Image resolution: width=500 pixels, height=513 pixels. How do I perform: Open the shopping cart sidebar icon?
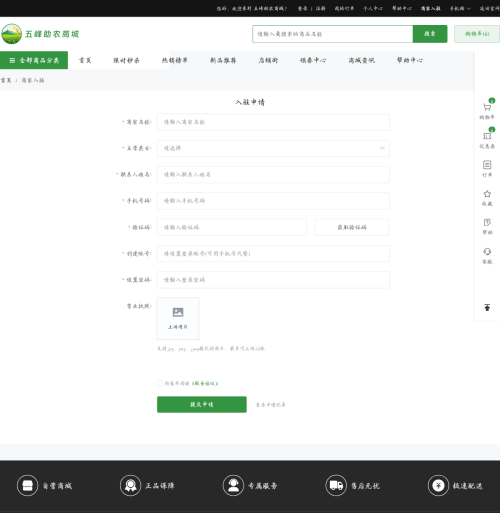[x=487, y=107]
